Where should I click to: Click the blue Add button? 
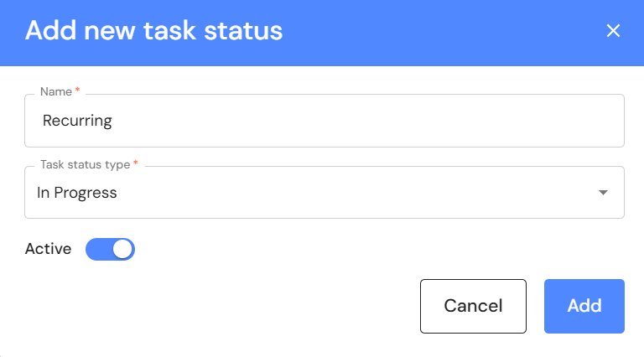point(584,306)
